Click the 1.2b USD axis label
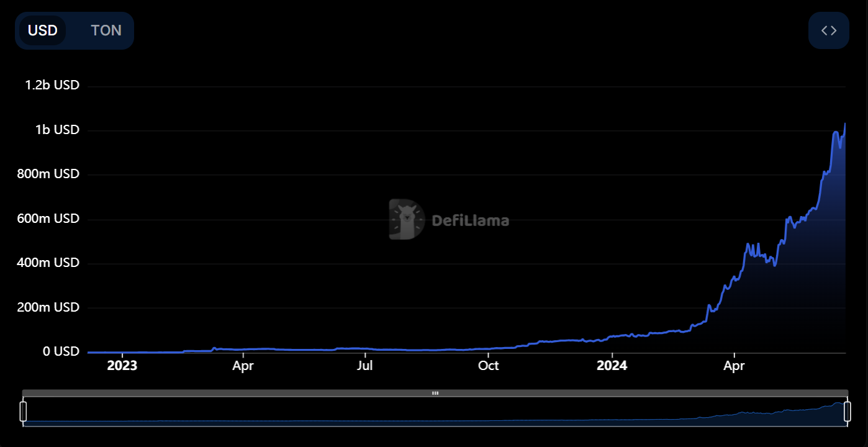 (52, 85)
